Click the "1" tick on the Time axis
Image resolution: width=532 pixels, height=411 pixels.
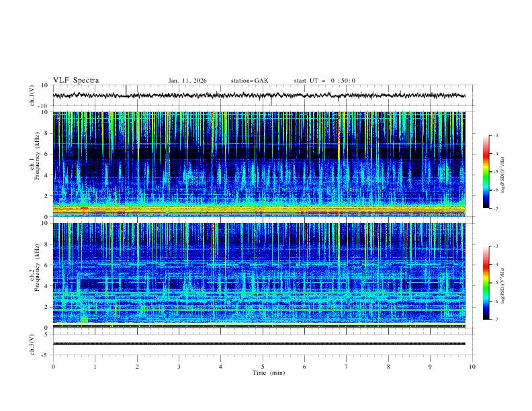click(x=95, y=367)
